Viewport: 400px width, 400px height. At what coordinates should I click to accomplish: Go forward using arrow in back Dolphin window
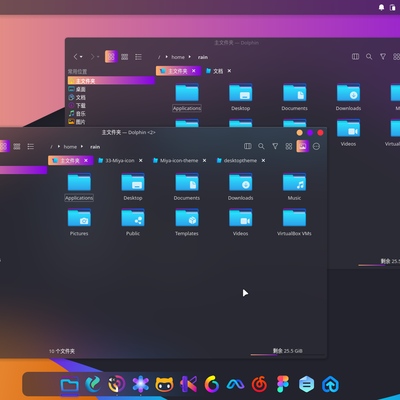pyautogui.click(x=92, y=57)
